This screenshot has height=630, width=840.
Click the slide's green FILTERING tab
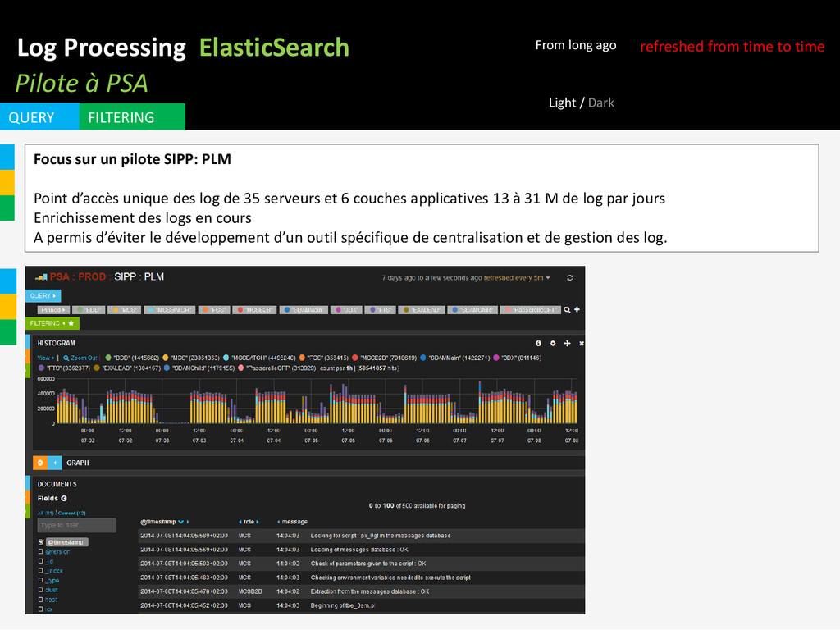pyautogui.click(x=132, y=116)
